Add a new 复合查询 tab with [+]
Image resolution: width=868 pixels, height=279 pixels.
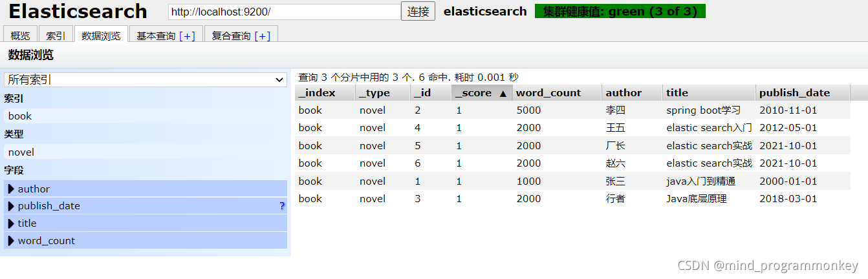point(263,36)
